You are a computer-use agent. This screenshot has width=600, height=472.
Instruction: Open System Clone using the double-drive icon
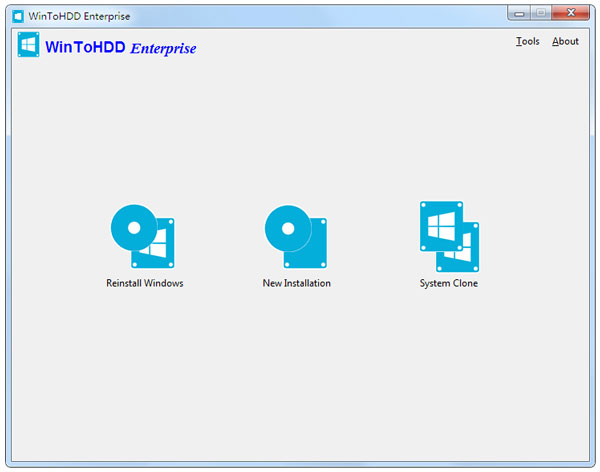pos(449,237)
